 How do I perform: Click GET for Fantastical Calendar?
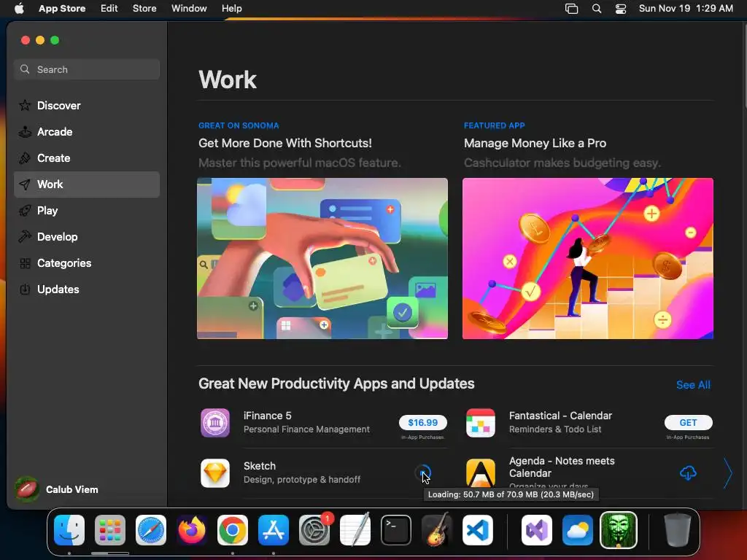688,422
